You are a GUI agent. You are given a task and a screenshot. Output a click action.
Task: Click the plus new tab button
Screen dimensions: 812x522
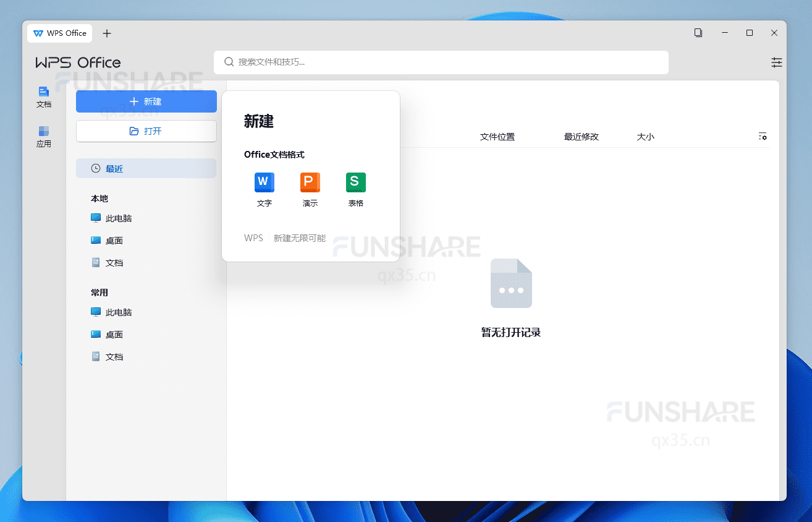coord(107,33)
